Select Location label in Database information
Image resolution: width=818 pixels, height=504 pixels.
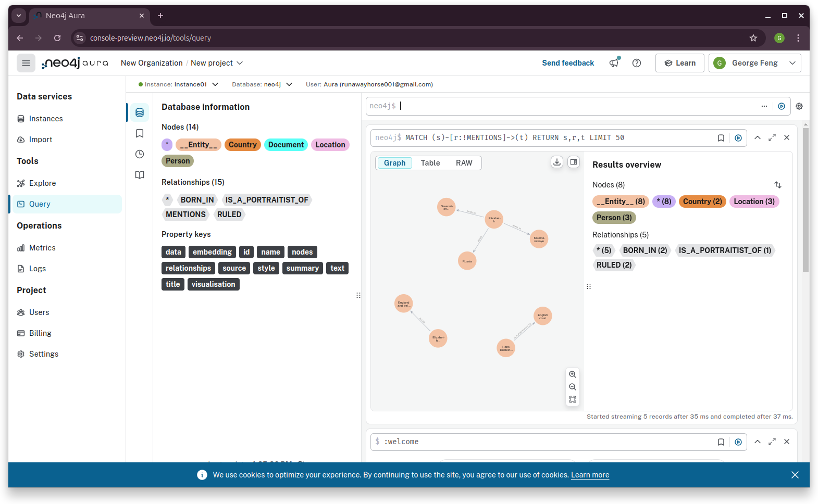tap(330, 145)
